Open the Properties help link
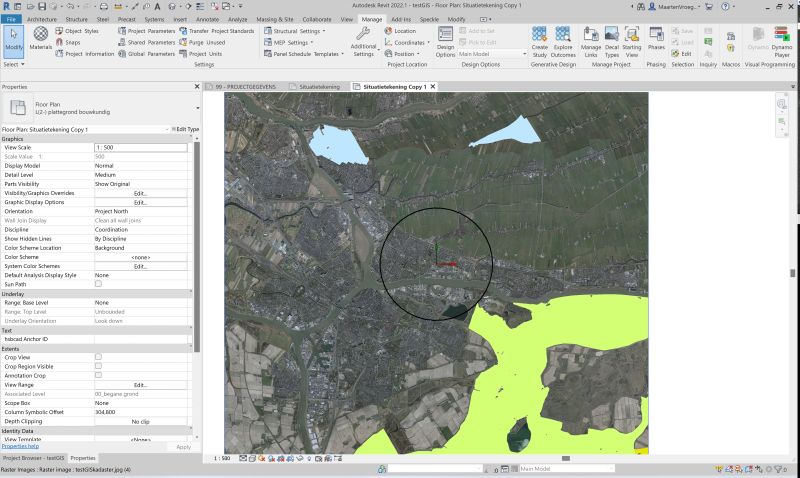Screen dimensions: 800x478 tap(20, 446)
